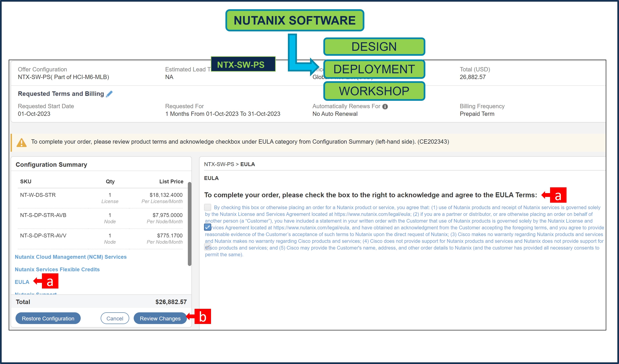Click Offer Configuration value NTX-SW-PS( Part of HCI-M6-MLB)
Screen dimensions: 619x364
(x=63, y=77)
